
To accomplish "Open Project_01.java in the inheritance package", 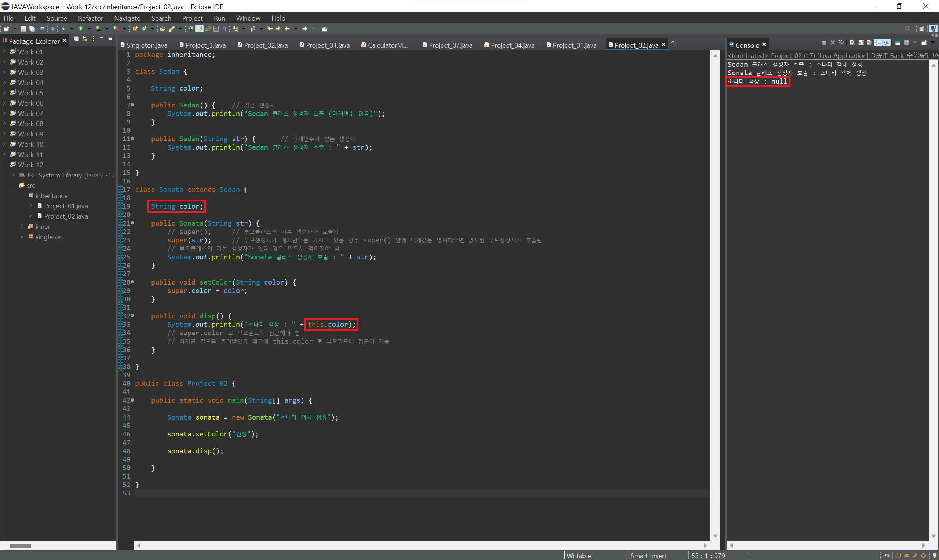I will (x=66, y=206).
